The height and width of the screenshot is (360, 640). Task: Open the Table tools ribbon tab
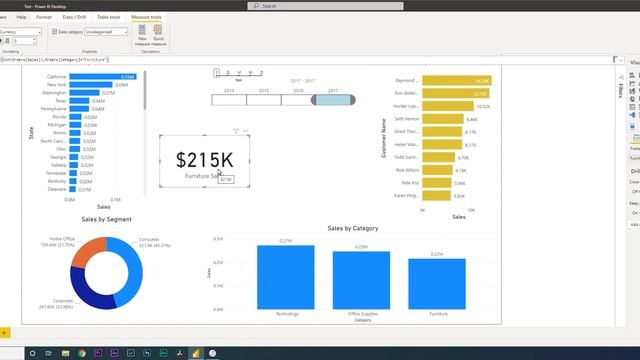109,17
